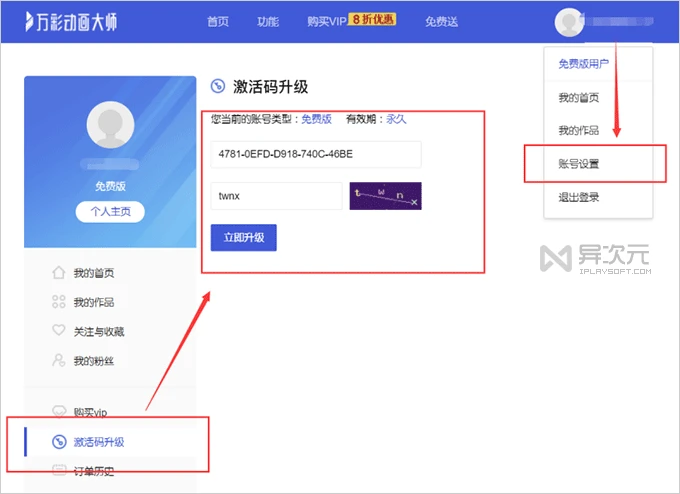
Task: Click the grid icon beside 我的作品
Action: tap(59, 302)
